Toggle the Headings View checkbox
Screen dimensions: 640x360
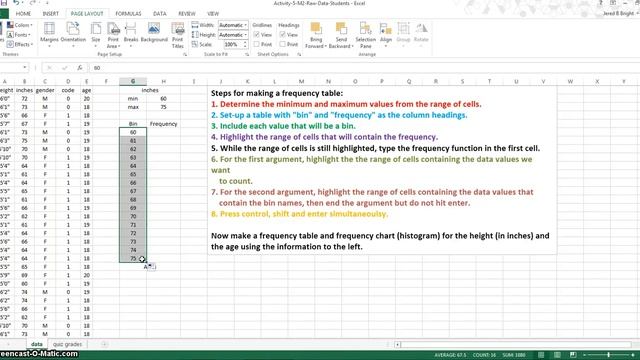282,35
